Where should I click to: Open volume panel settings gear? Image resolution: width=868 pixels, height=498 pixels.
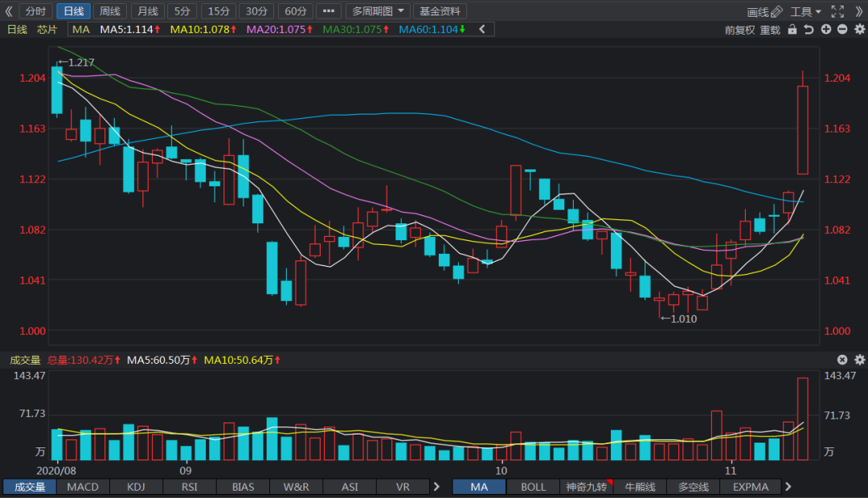[x=860, y=360]
